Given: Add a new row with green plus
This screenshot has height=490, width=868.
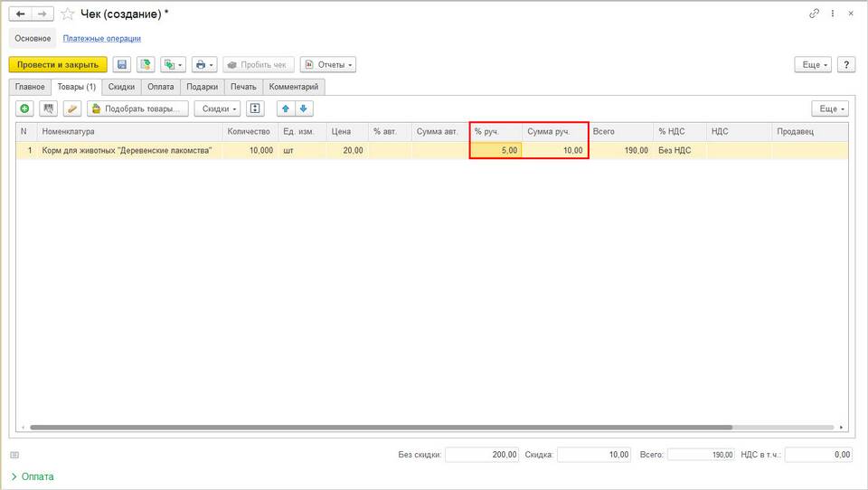Looking at the screenshot, I should click(24, 108).
